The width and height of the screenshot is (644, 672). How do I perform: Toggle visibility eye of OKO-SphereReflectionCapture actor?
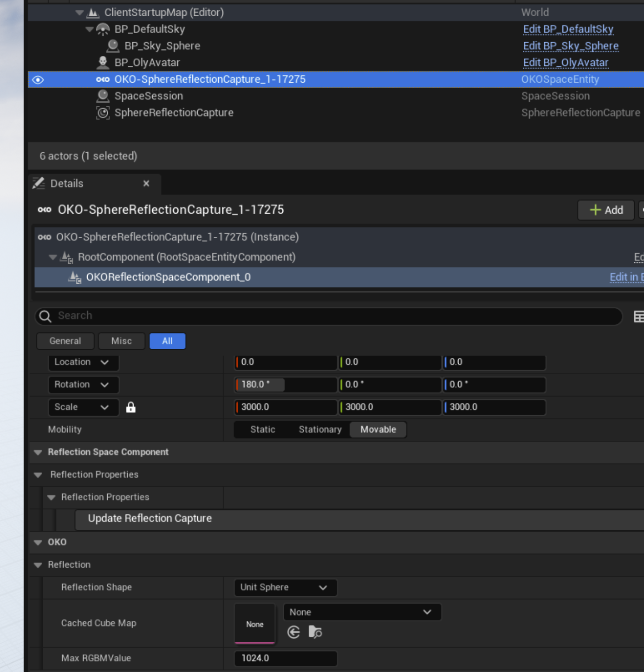pos(38,80)
